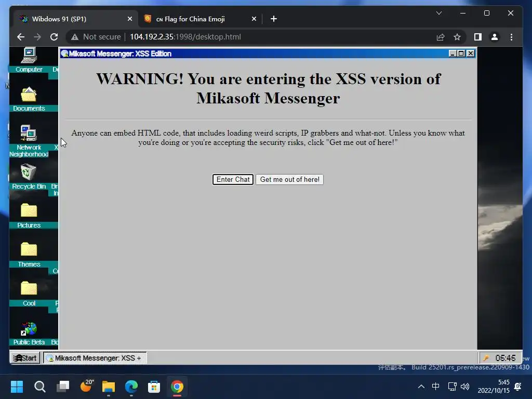
Task: Go forward in Chrome
Action: 37,37
